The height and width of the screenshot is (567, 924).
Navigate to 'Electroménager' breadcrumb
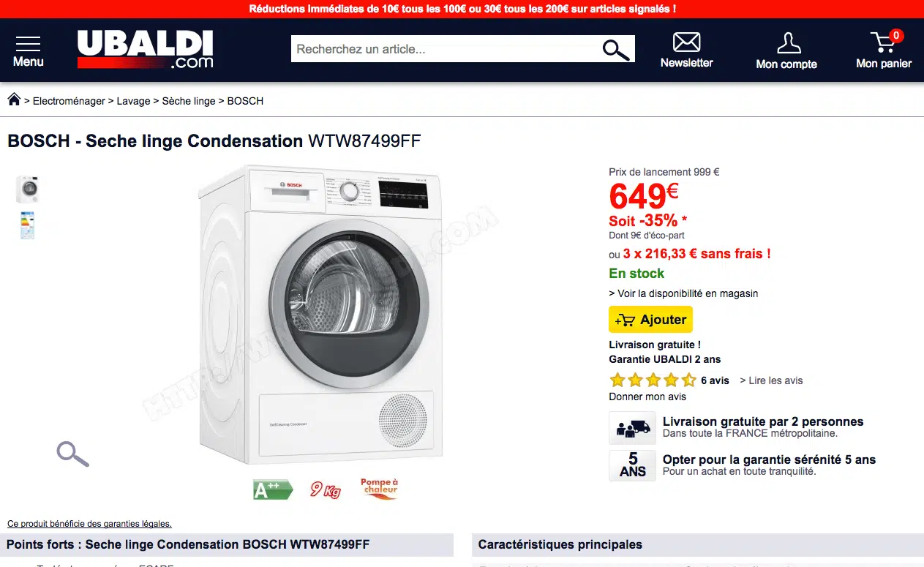[x=69, y=101]
